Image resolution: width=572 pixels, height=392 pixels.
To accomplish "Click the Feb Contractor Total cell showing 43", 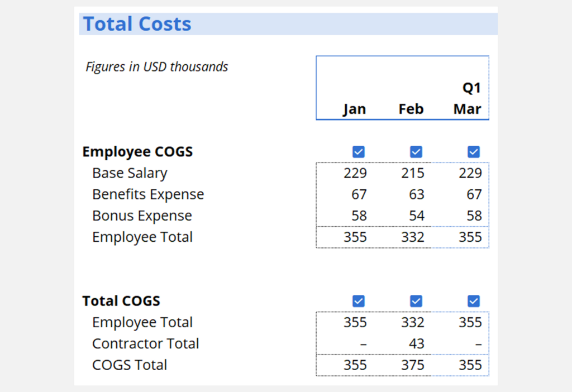I will click(x=416, y=343).
